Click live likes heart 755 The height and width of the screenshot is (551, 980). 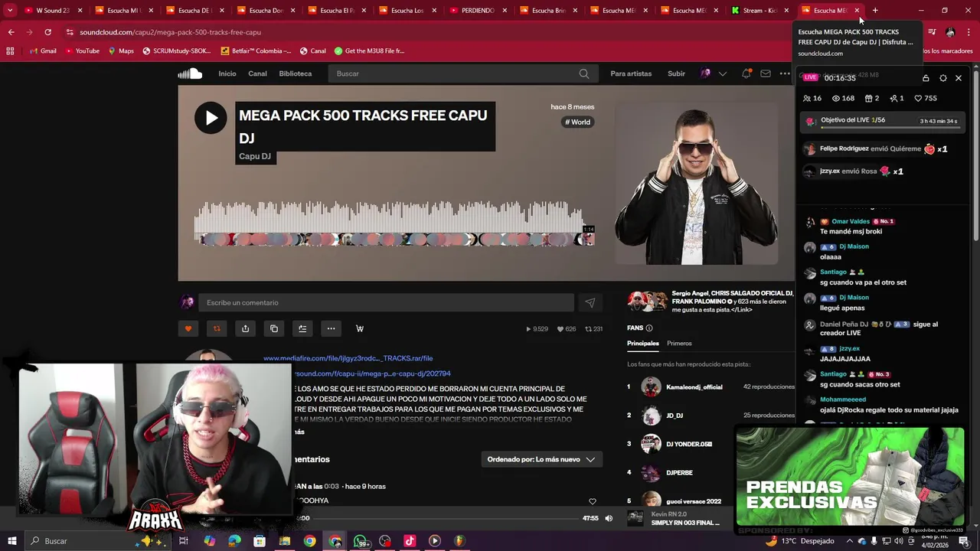(926, 98)
